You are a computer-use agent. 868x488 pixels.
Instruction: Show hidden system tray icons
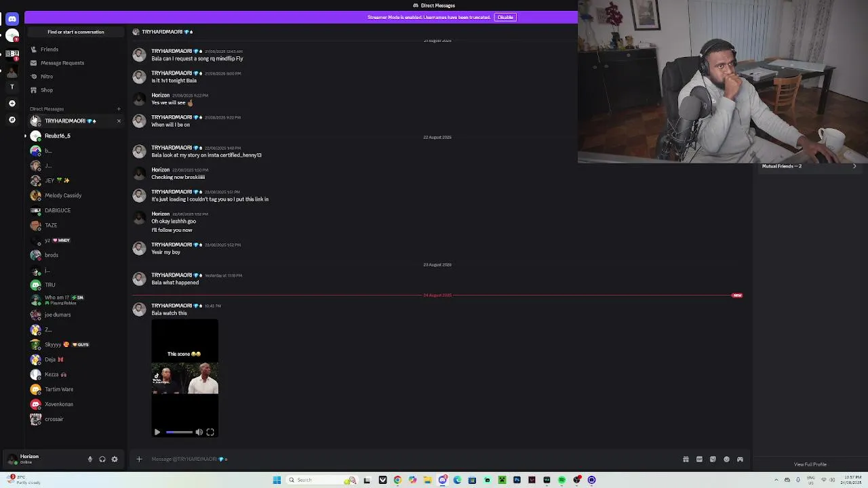(776, 481)
